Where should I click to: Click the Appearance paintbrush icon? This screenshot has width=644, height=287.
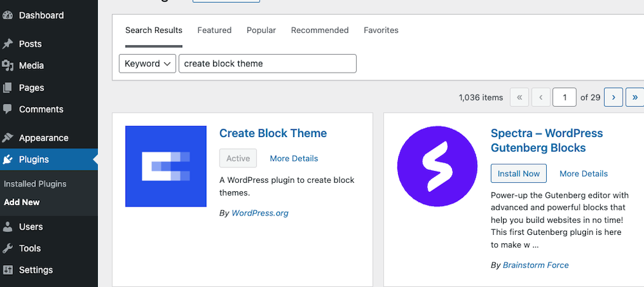click(x=7, y=138)
